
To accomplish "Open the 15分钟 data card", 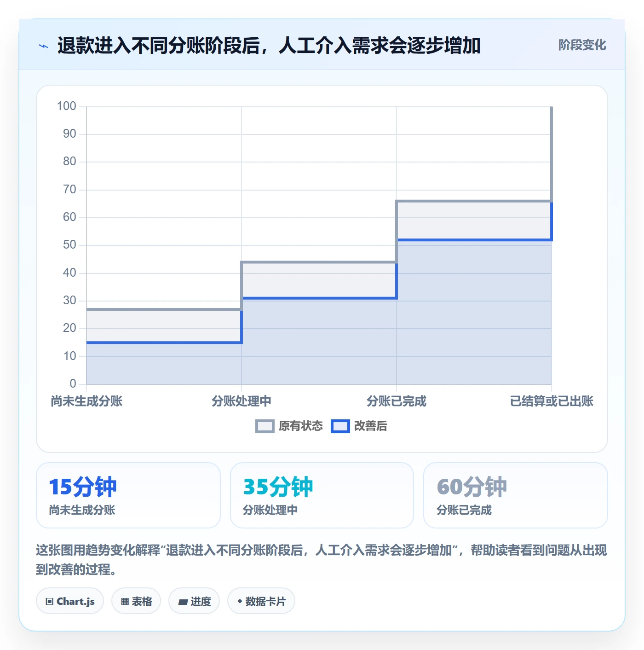I will pyautogui.click(x=128, y=495).
